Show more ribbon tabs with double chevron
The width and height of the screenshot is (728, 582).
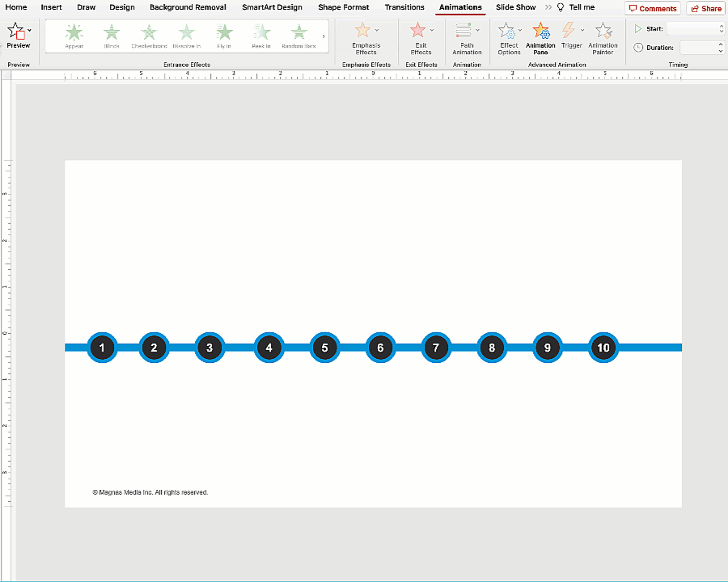point(548,7)
